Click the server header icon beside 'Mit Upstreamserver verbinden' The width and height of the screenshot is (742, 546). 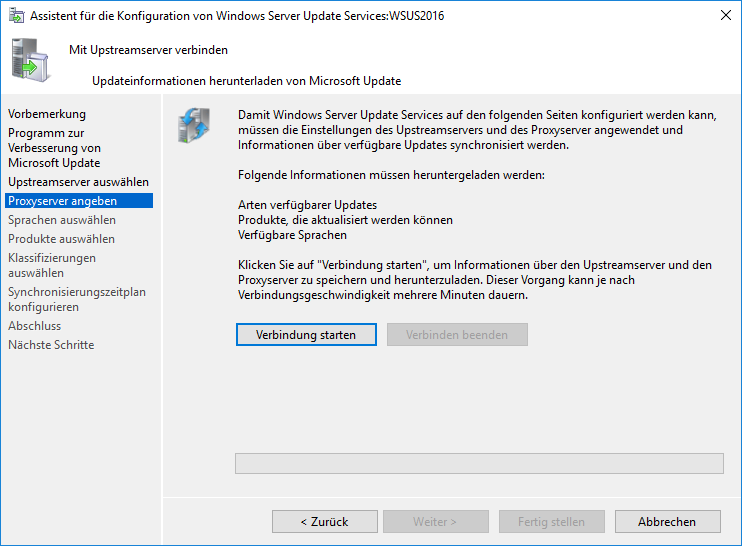[30, 60]
